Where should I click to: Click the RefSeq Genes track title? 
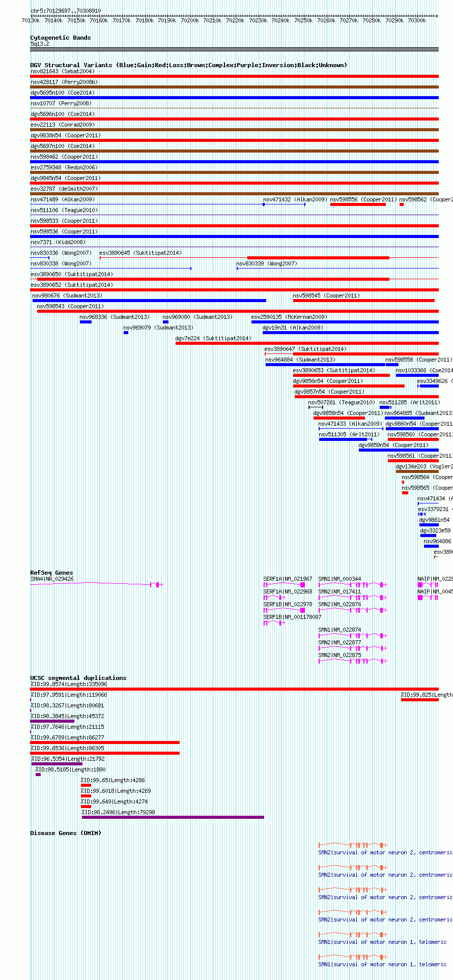pyautogui.click(x=51, y=573)
